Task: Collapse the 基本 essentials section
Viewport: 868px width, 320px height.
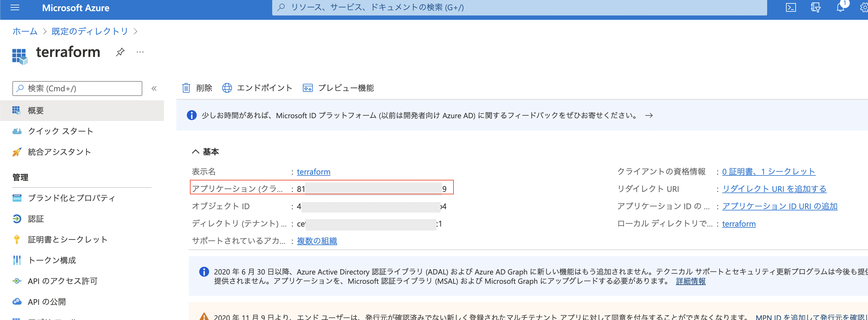Action: (196, 151)
